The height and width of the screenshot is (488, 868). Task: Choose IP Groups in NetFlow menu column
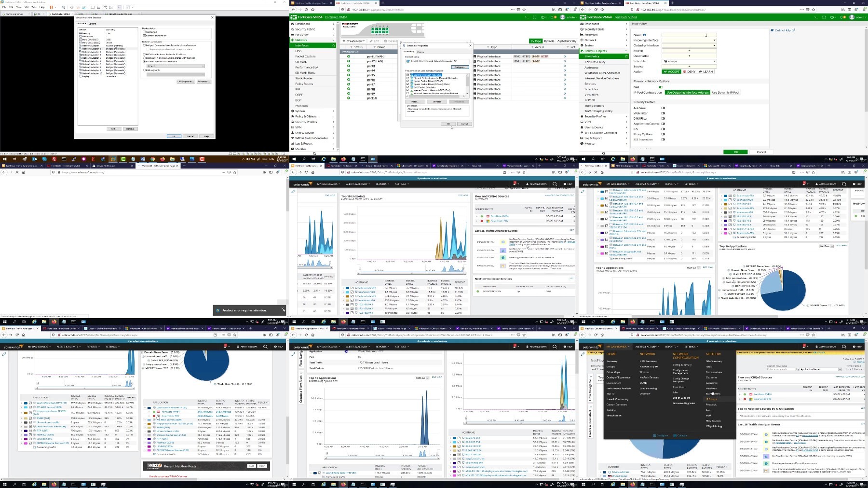pos(712,399)
